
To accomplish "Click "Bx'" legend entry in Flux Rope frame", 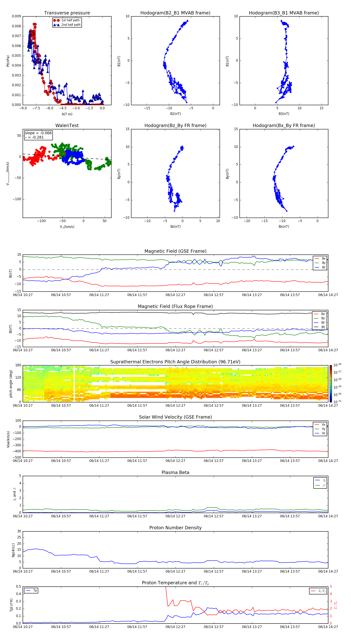I will (x=320, y=314).
